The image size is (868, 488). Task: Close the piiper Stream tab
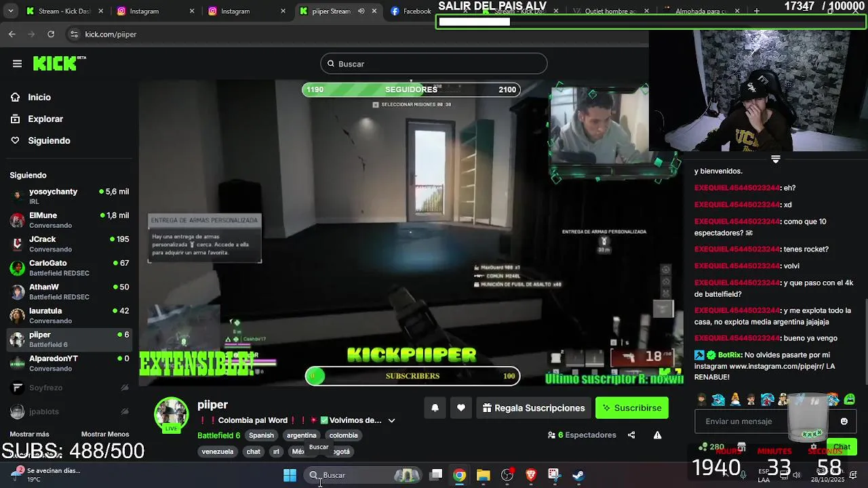pos(374,11)
